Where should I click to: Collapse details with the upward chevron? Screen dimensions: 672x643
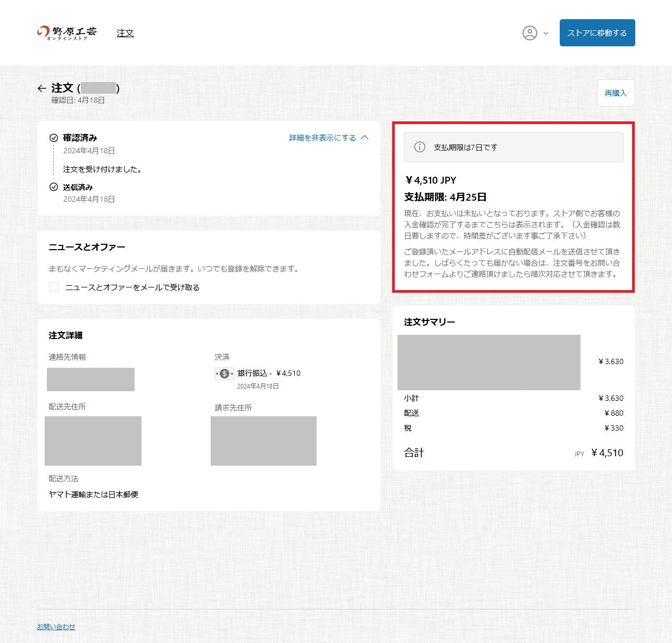(x=364, y=137)
